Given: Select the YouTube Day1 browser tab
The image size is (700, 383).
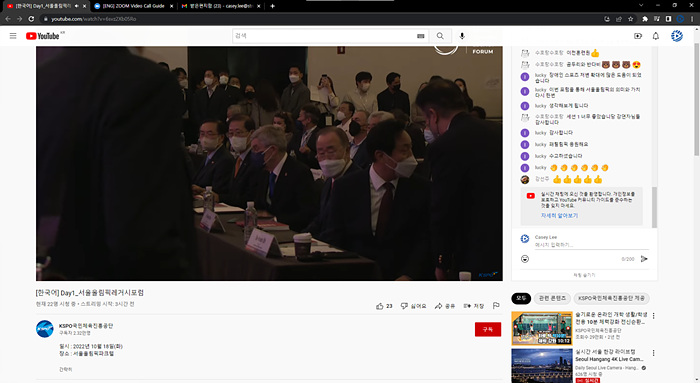Looking at the screenshot, I should coord(43,6).
